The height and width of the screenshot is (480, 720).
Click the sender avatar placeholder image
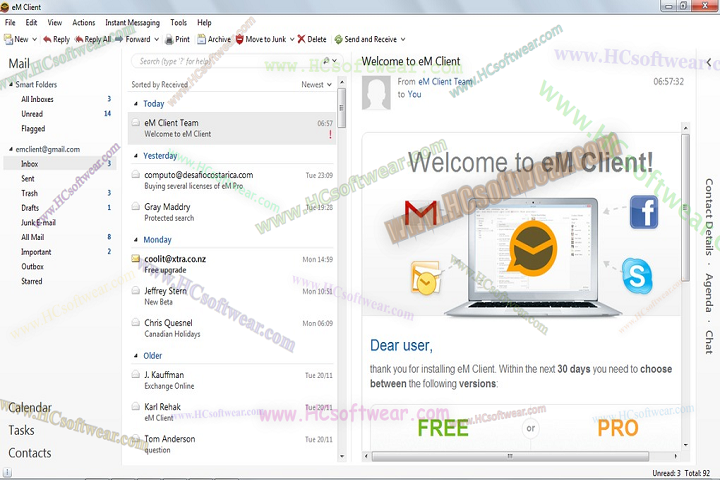[x=376, y=93]
